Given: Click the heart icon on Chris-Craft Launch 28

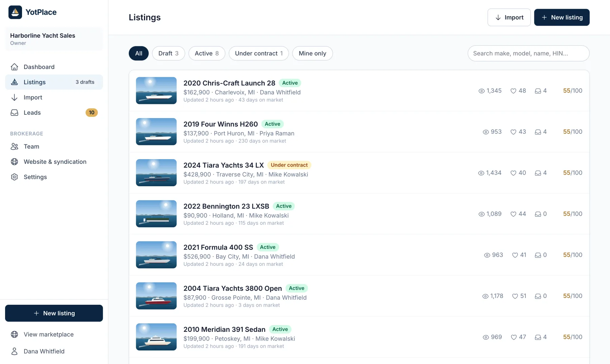Looking at the screenshot, I should [513, 91].
